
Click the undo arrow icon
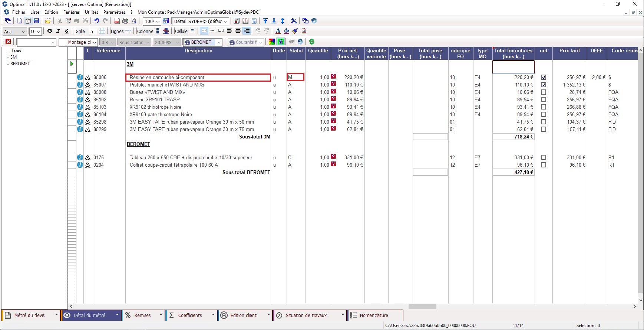(97, 21)
